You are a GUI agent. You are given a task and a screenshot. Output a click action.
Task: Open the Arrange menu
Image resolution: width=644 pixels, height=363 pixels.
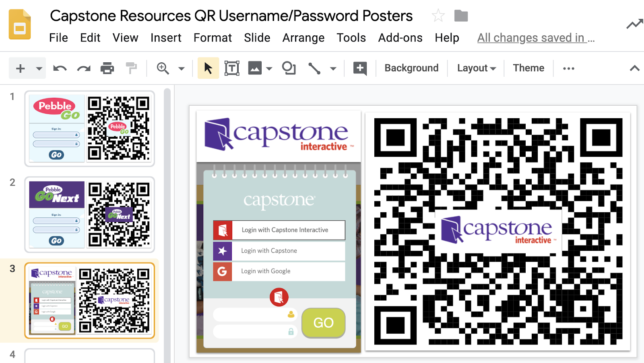(x=303, y=37)
